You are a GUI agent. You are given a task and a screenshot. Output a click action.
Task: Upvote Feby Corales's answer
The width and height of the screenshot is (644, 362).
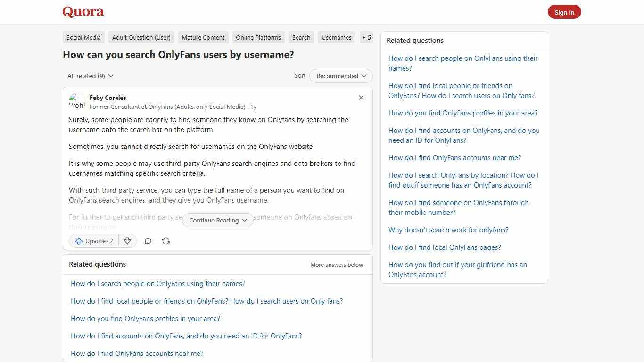pos(93,241)
